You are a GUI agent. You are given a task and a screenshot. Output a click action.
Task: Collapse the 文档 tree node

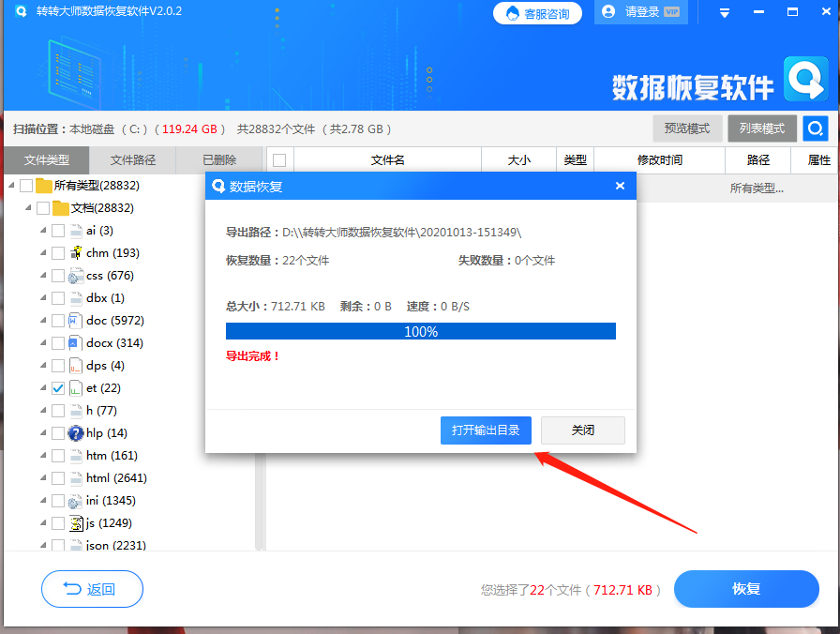[x=28, y=207]
